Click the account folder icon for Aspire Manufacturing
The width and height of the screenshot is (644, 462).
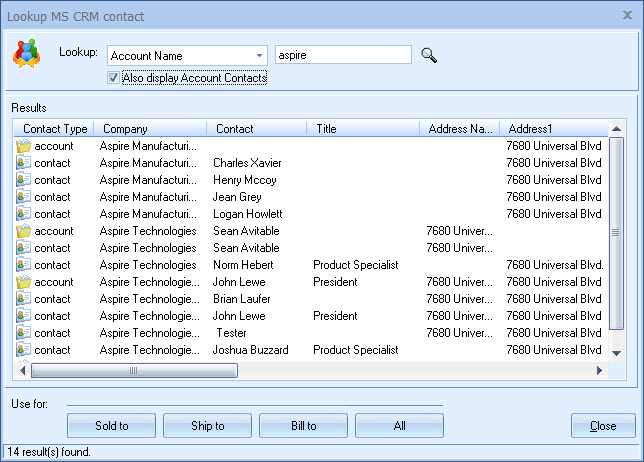(x=24, y=146)
